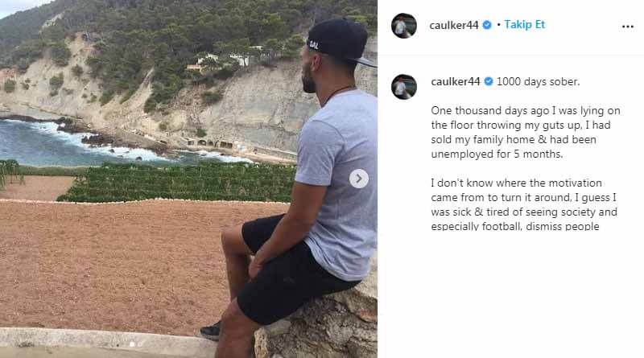Click verified badge beside header username
The width and height of the screenshot is (644, 358).
click(x=487, y=25)
